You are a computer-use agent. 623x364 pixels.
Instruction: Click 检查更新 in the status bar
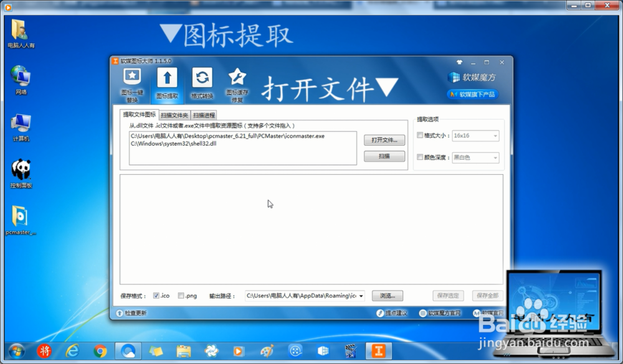[131, 313]
